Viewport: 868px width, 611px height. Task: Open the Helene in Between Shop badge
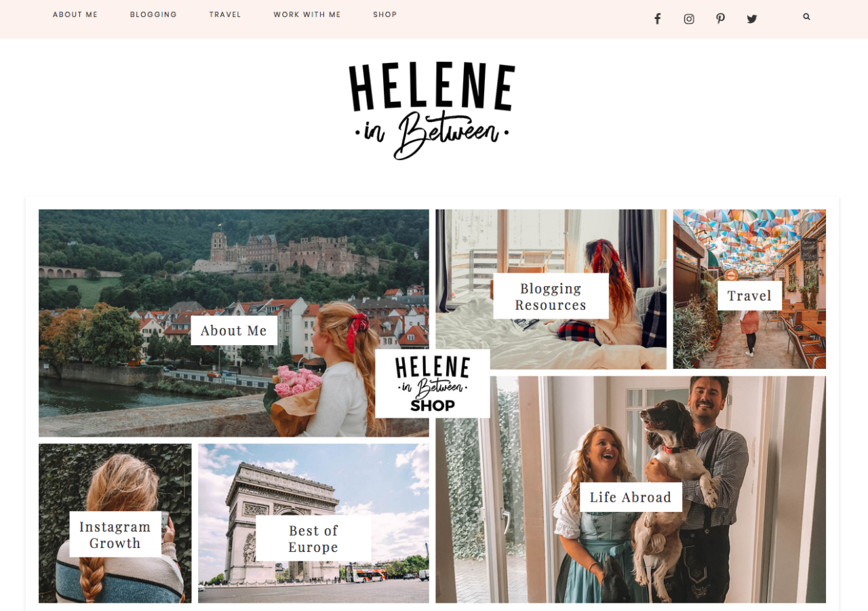coord(433,384)
